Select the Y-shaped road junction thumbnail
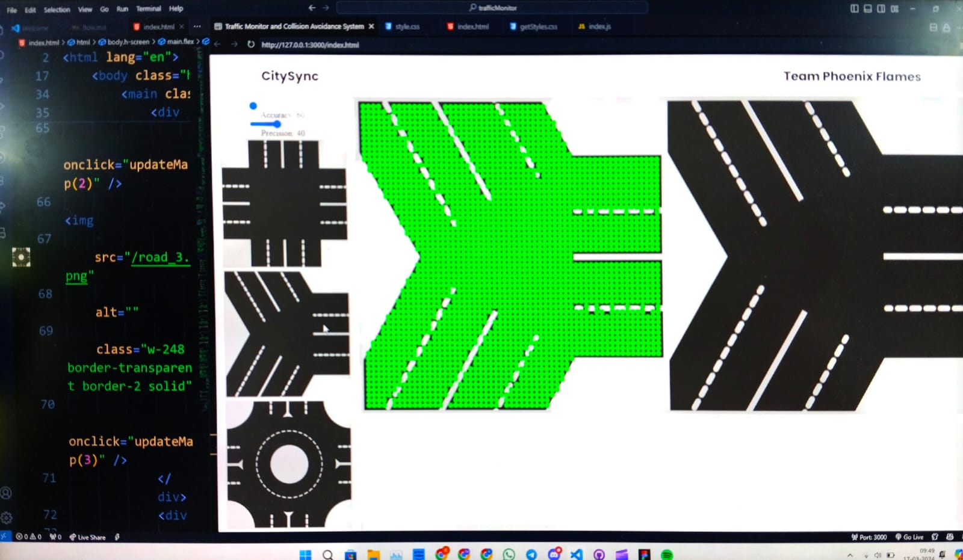Screen dimensions: 963x560 [287, 333]
